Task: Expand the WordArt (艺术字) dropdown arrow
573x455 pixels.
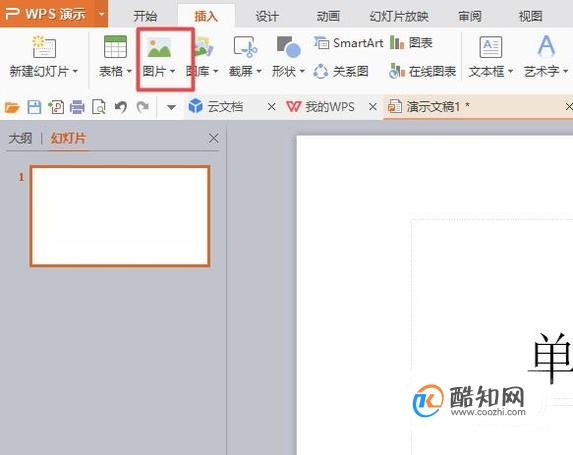Action: click(x=566, y=71)
